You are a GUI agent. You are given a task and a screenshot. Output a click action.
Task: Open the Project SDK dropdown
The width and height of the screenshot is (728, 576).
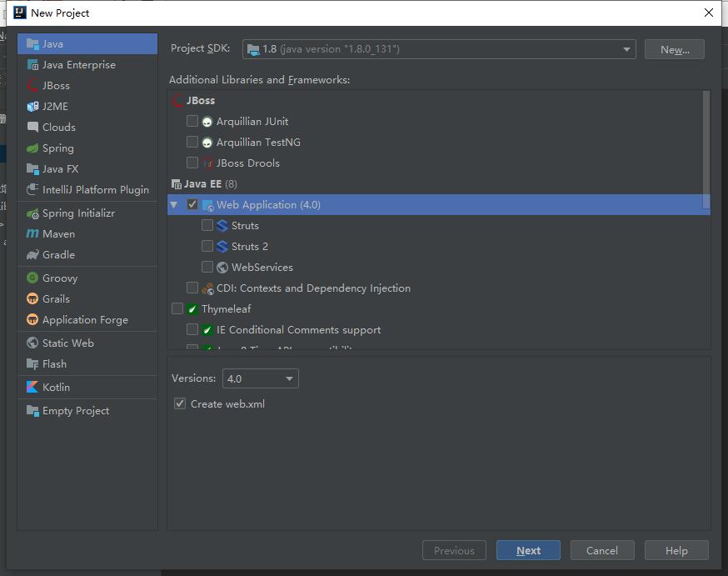coord(439,49)
